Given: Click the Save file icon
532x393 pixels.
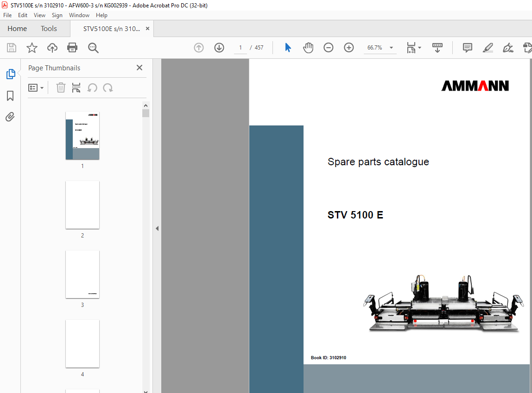Looking at the screenshot, I should click(12, 48).
